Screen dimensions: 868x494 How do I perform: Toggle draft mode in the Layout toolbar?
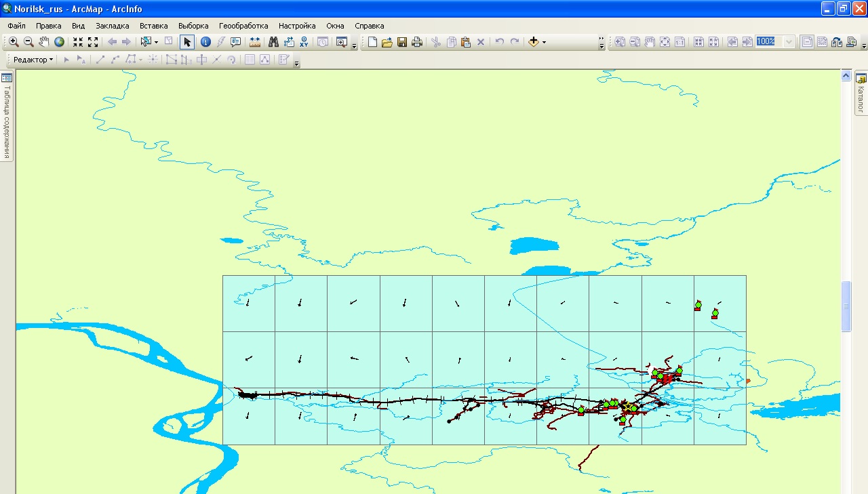(807, 42)
